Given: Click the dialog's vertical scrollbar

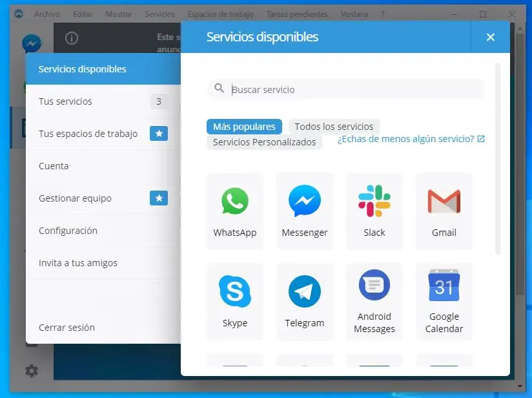Looking at the screenshot, I should pos(498,158).
